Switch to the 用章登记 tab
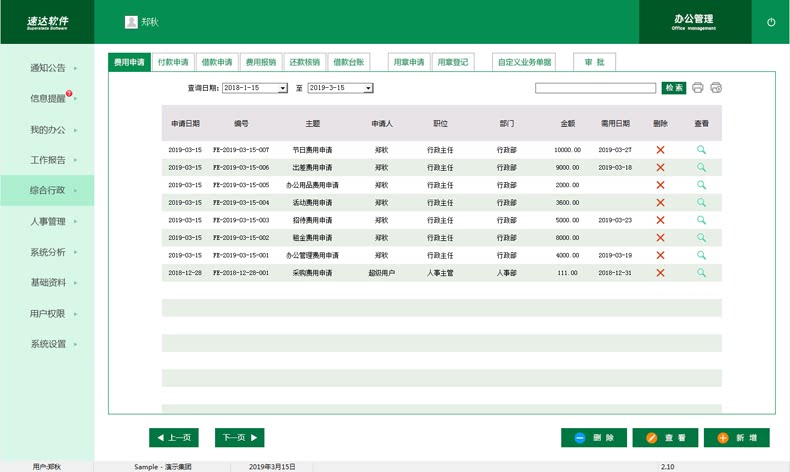The height and width of the screenshot is (472, 790). point(453,62)
